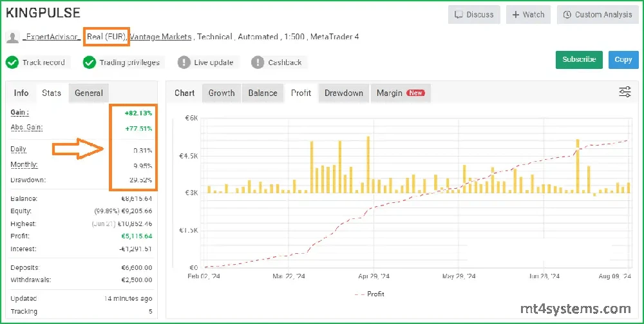Screen dimensions: 644x324
Task: Open Custom Analysis
Action: [597, 14]
